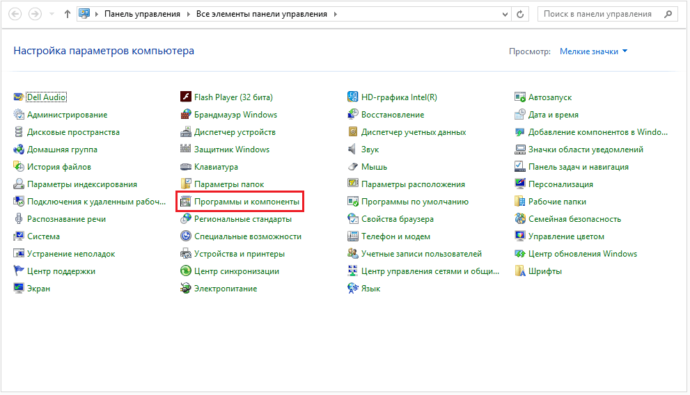Click the Электропитание icon
Image resolution: width=690 pixels, height=395 pixels.
pyautogui.click(x=186, y=289)
